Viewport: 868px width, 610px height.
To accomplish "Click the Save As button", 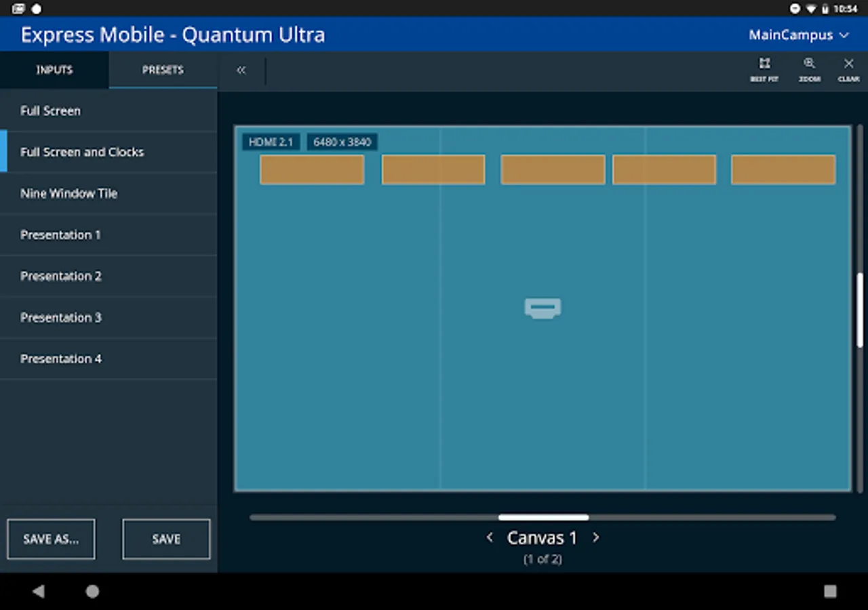I will tap(51, 540).
